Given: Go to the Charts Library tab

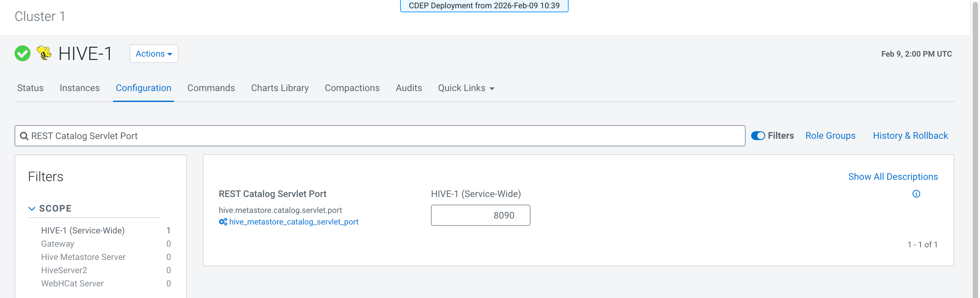Looking at the screenshot, I should tap(279, 88).
